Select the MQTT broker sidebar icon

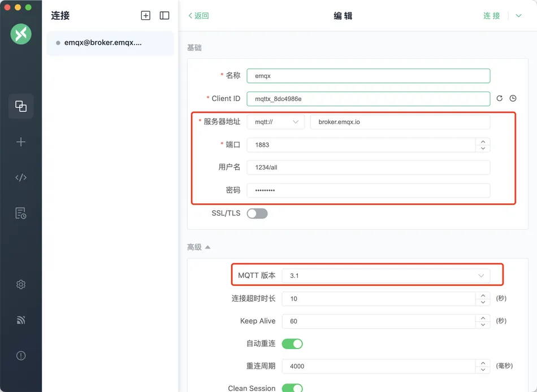point(20,320)
